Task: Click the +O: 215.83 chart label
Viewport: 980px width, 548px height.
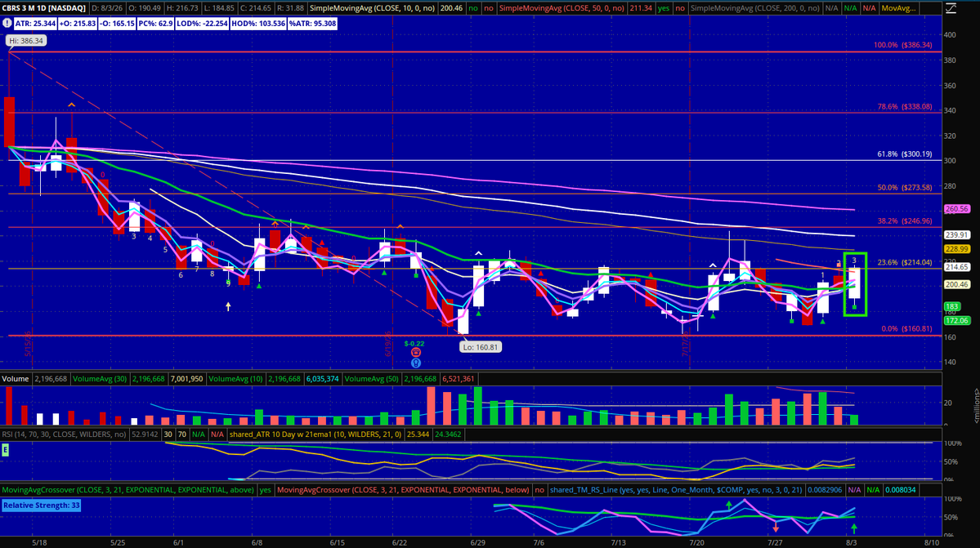Action: (x=78, y=23)
